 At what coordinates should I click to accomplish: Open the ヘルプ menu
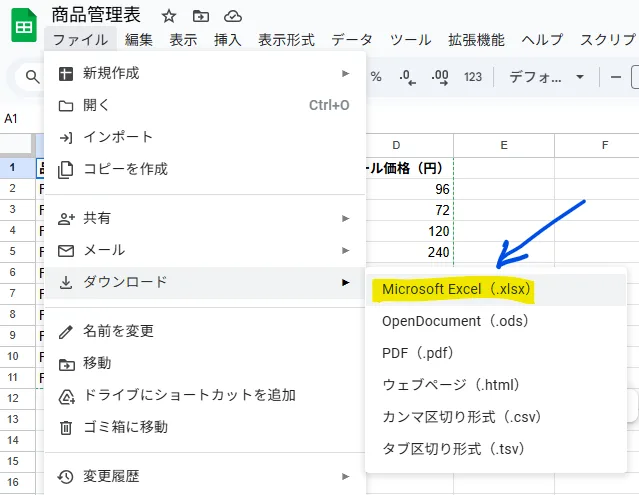542,40
